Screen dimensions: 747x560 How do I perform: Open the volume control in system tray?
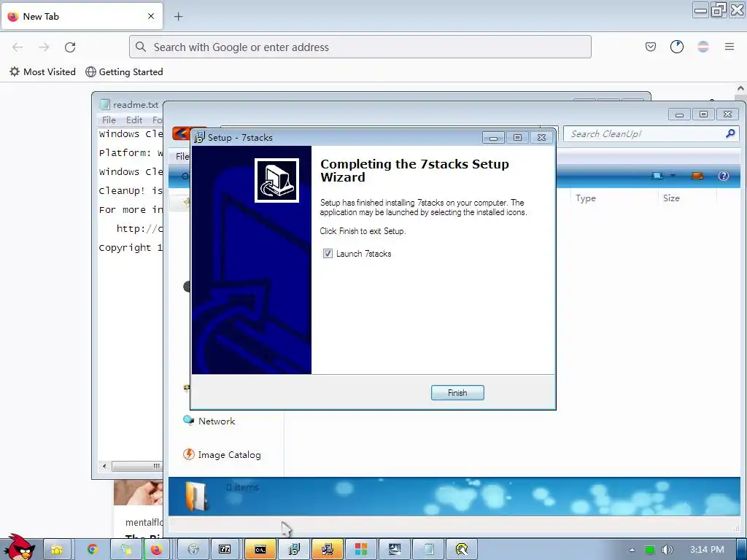(x=667, y=550)
